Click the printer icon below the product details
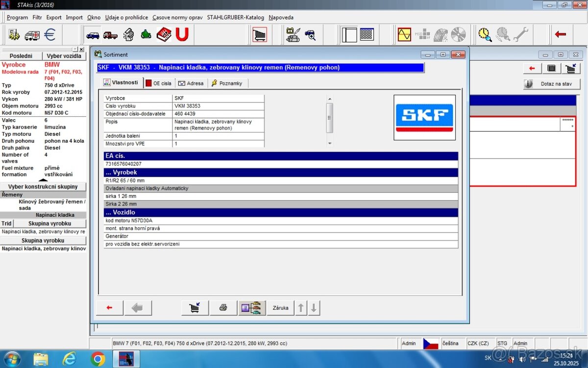Screen dimensions: 588x368 click(x=223, y=308)
